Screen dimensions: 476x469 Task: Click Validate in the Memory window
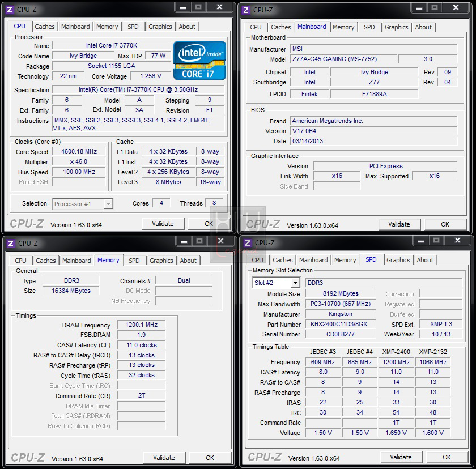click(x=164, y=458)
